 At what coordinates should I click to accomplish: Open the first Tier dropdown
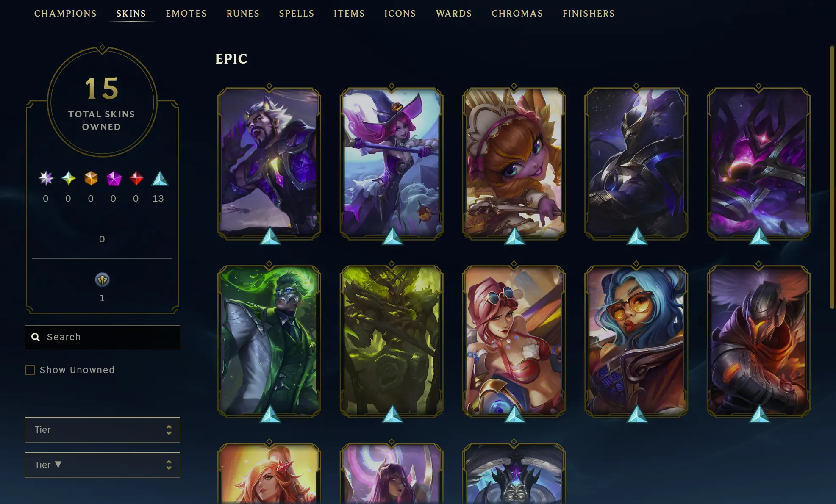point(102,430)
